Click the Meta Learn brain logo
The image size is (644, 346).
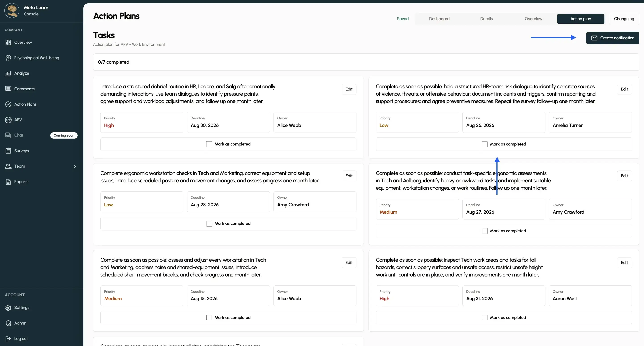tap(12, 11)
